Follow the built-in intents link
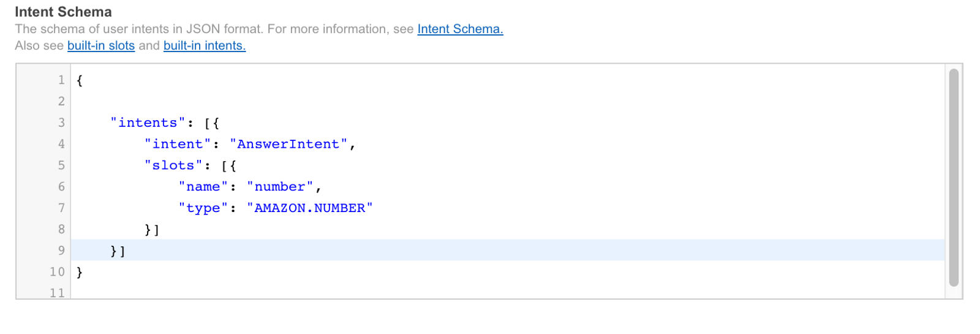The height and width of the screenshot is (334, 980). click(x=204, y=45)
